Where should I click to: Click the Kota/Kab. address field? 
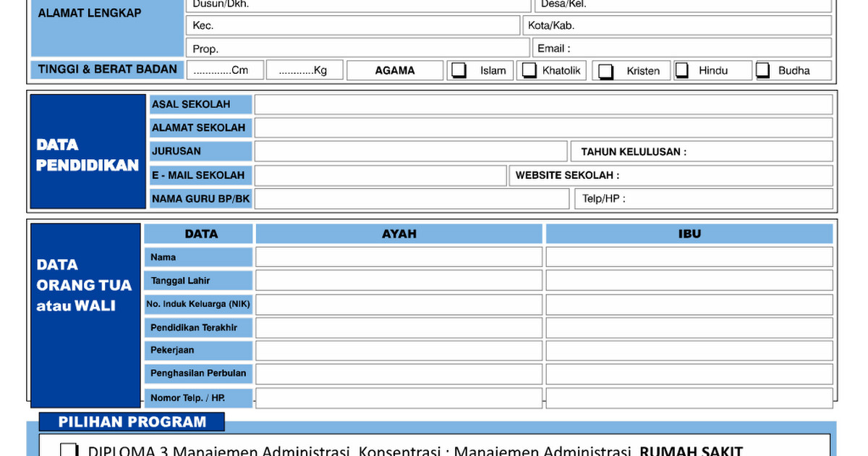[x=677, y=25]
